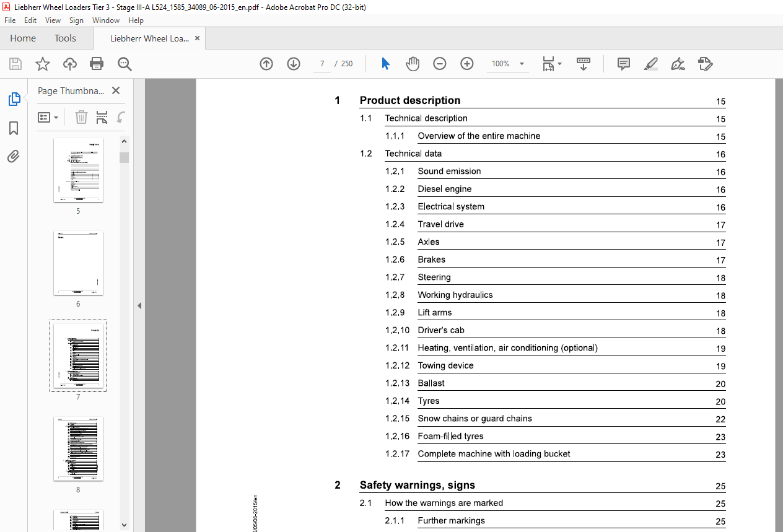Open the Window menu
783x532 pixels.
pos(106,20)
